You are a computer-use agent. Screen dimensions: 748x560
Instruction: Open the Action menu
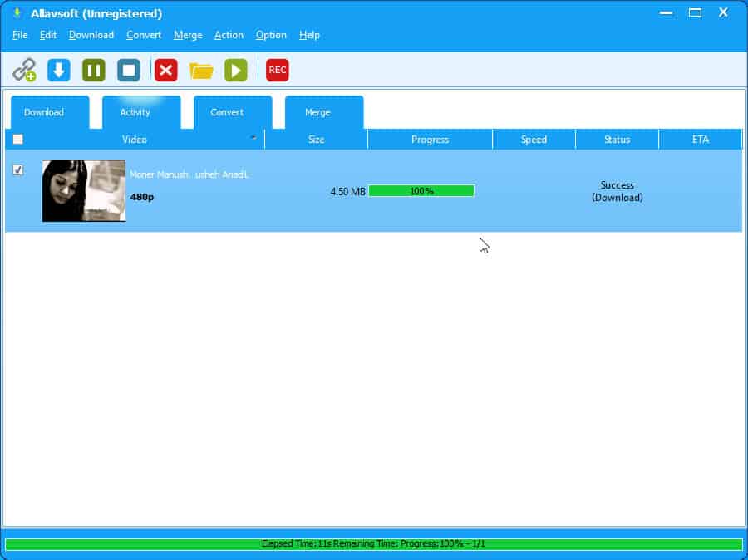click(229, 35)
